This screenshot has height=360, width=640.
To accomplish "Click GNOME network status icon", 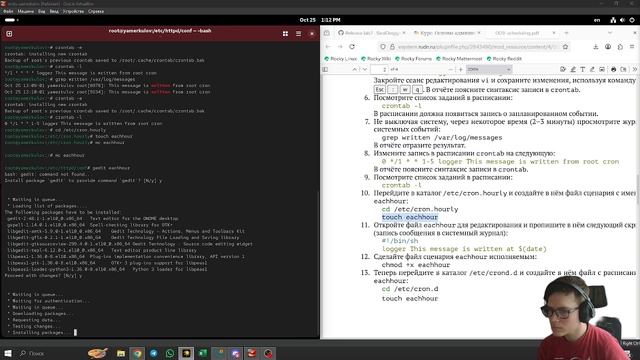I will pos(613,20).
